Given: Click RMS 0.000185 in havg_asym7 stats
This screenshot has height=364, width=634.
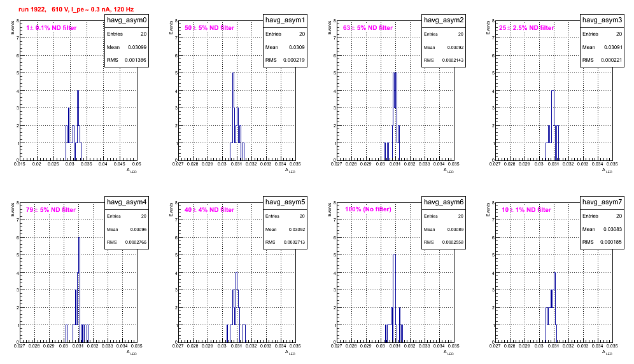Looking at the screenshot, I should (x=602, y=242).
